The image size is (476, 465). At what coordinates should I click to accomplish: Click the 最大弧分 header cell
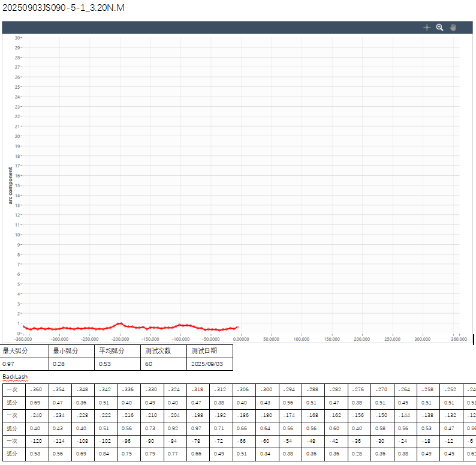pyautogui.click(x=25, y=350)
